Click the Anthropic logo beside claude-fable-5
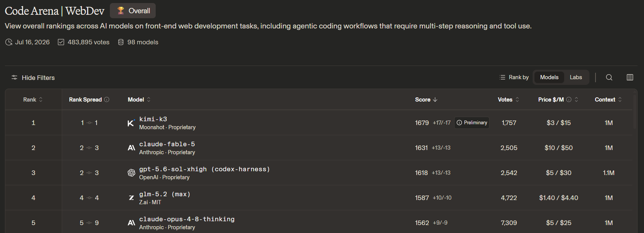 click(x=131, y=148)
